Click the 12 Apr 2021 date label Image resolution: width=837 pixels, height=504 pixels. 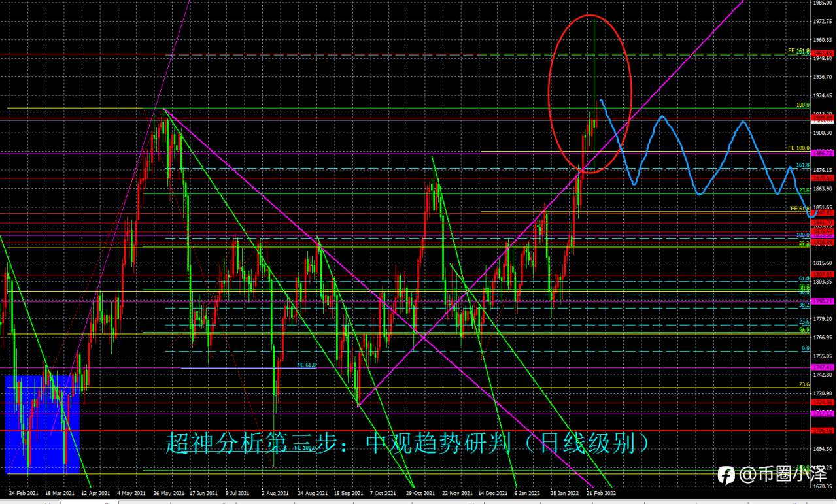pos(96,493)
